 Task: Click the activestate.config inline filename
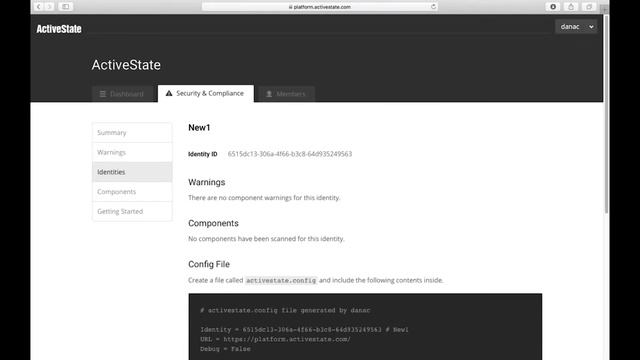[x=281, y=280]
